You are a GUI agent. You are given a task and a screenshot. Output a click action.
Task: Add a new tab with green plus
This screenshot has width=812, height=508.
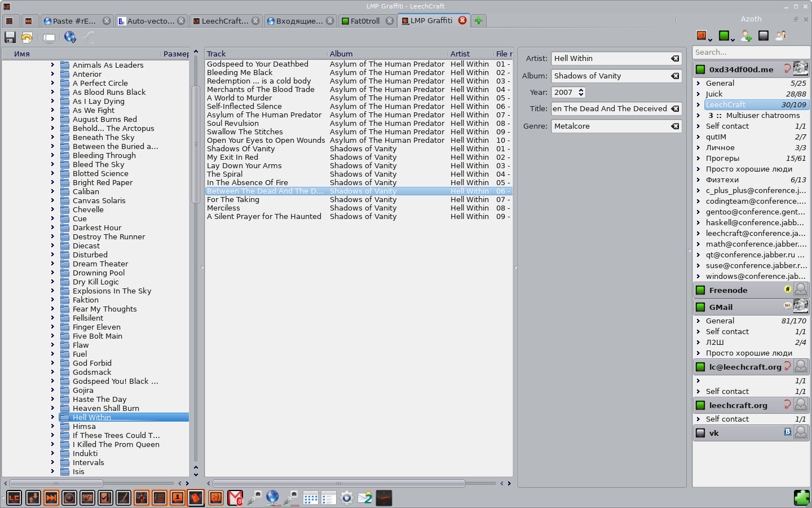pos(478,21)
